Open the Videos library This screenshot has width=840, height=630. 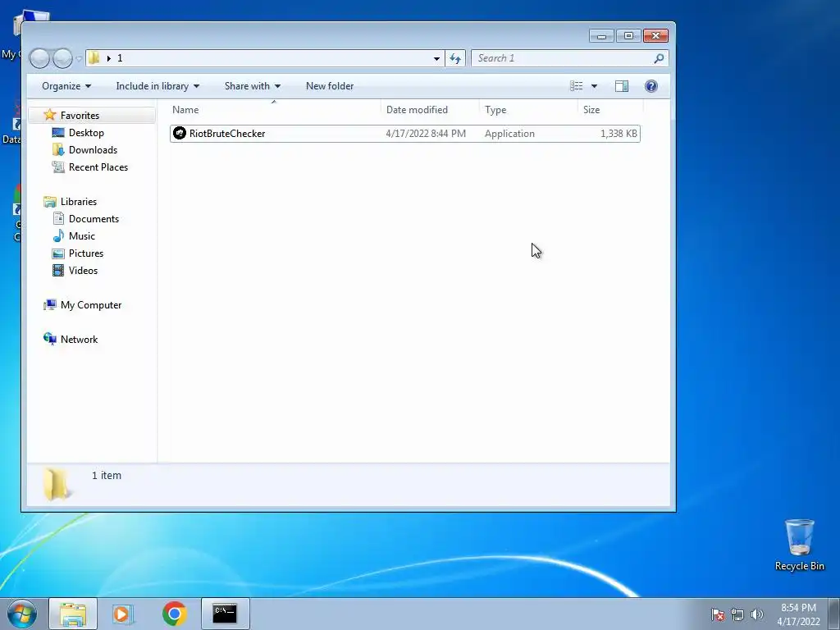83,270
